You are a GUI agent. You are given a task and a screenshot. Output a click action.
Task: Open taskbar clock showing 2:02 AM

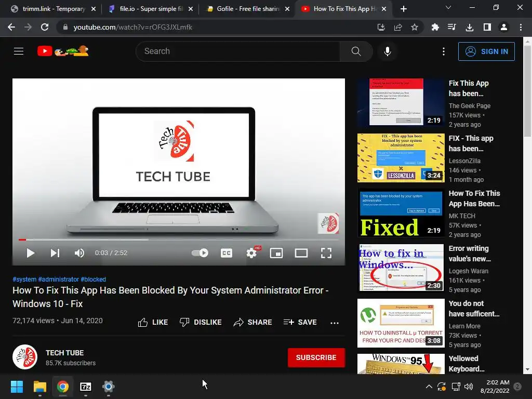tap(495, 387)
